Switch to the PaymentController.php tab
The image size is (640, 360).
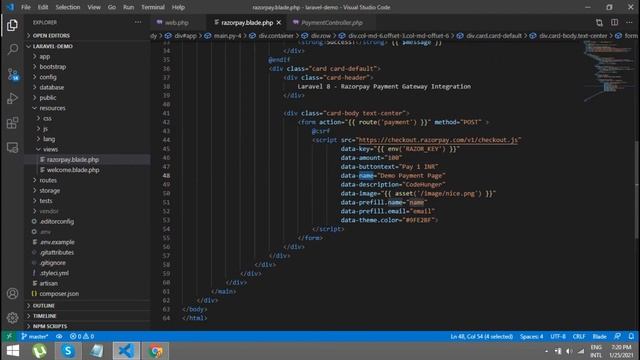[x=332, y=22]
